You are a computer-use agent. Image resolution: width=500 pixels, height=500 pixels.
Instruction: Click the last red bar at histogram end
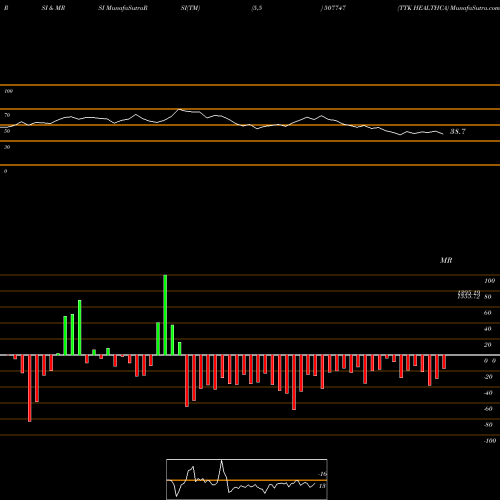click(x=444, y=362)
